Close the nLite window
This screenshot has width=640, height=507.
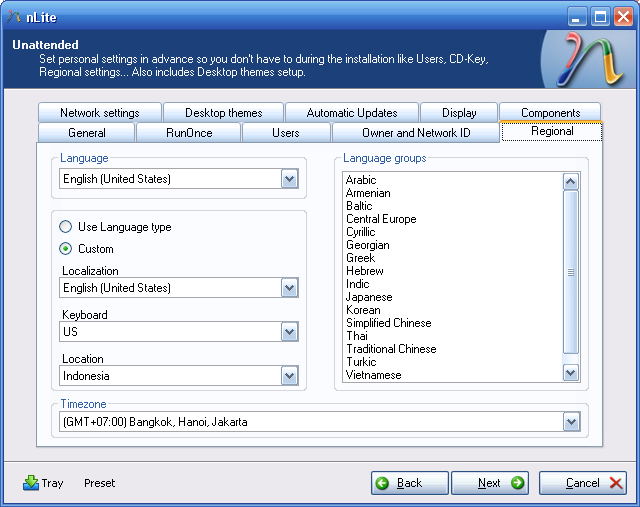pyautogui.click(x=623, y=17)
